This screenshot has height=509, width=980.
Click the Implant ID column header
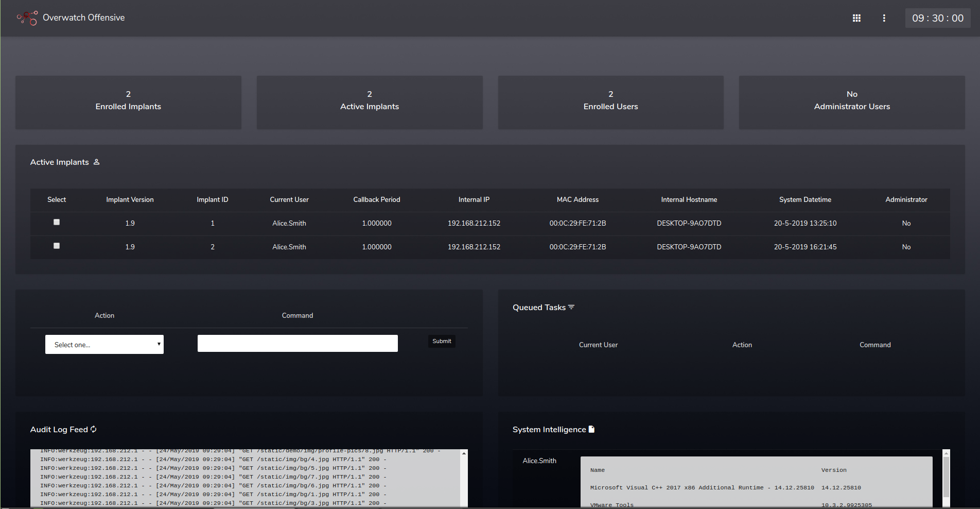(x=213, y=199)
